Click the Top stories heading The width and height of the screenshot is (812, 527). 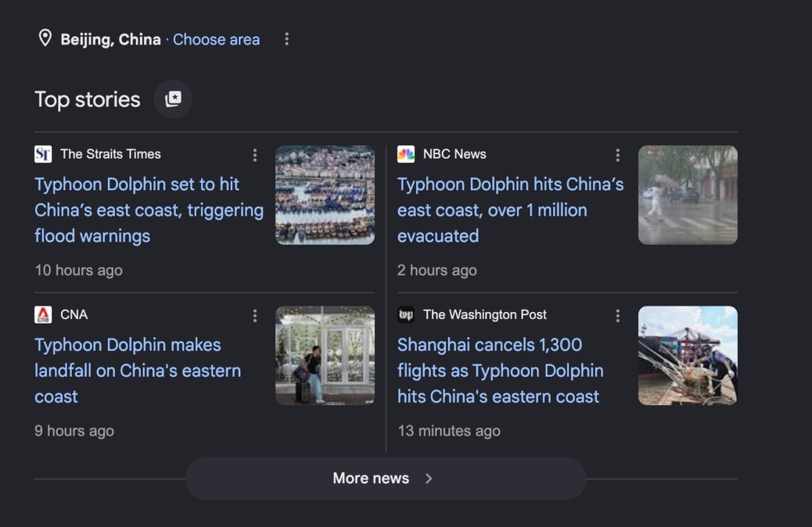point(88,99)
